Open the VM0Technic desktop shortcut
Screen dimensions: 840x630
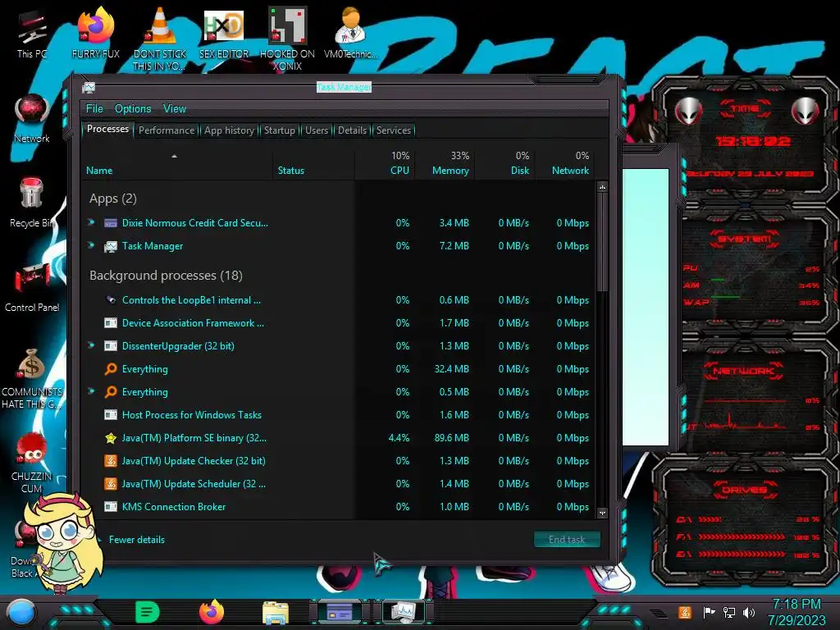coord(351,33)
